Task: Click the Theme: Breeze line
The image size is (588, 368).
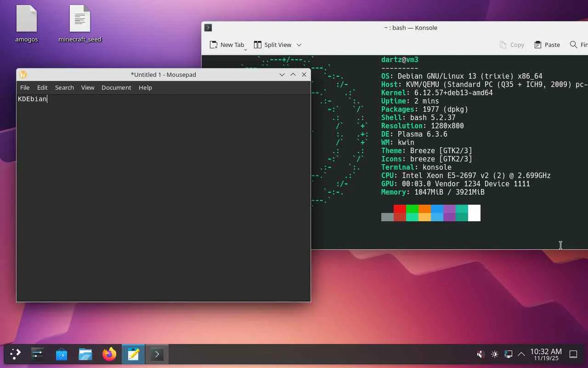Action: 426,151
